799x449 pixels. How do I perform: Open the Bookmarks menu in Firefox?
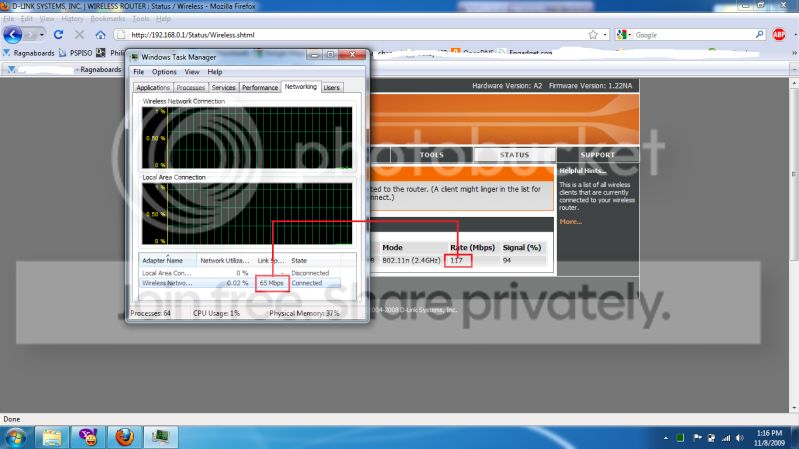[108, 19]
